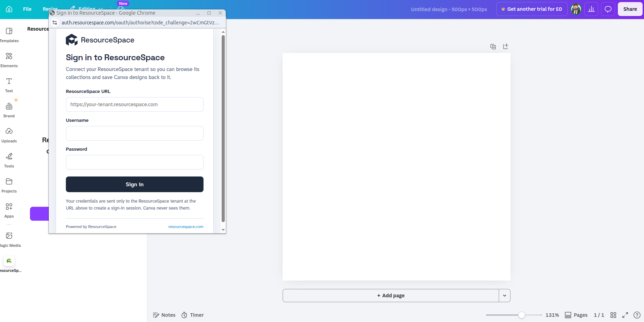Click site info icon in popup address bar

55,23
